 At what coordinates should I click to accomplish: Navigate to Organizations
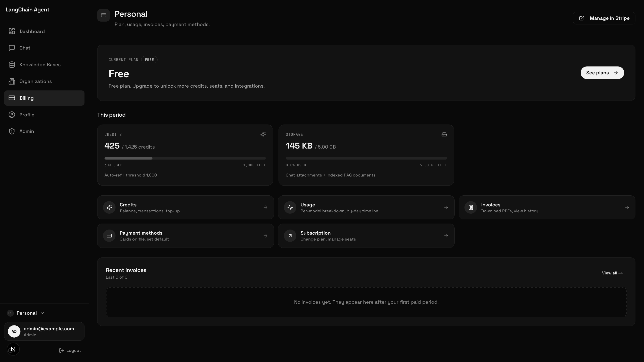click(44, 81)
